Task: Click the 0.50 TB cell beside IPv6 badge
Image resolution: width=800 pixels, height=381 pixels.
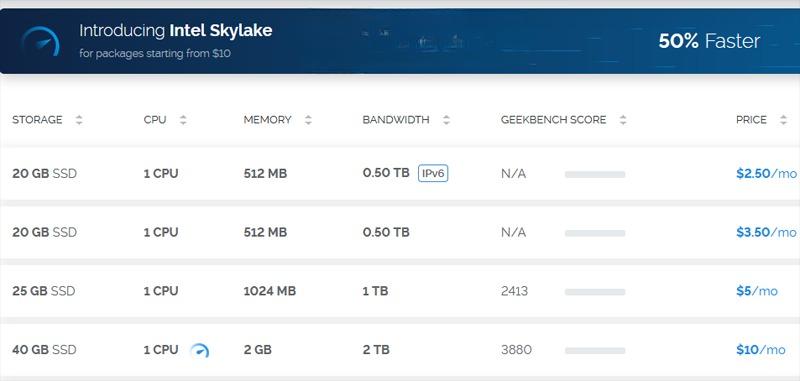Action: click(386, 173)
